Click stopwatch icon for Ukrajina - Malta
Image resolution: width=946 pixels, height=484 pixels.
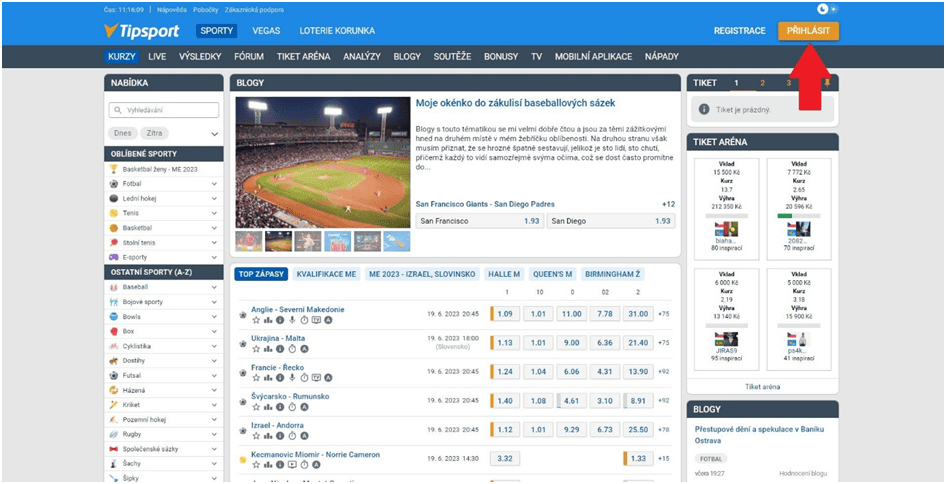tap(292, 349)
